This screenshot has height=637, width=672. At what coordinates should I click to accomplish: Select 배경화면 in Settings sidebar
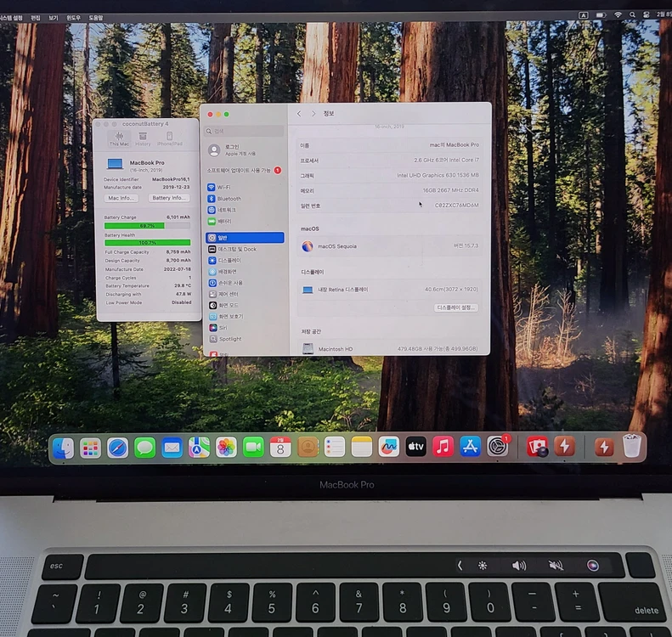pyautogui.click(x=245, y=272)
